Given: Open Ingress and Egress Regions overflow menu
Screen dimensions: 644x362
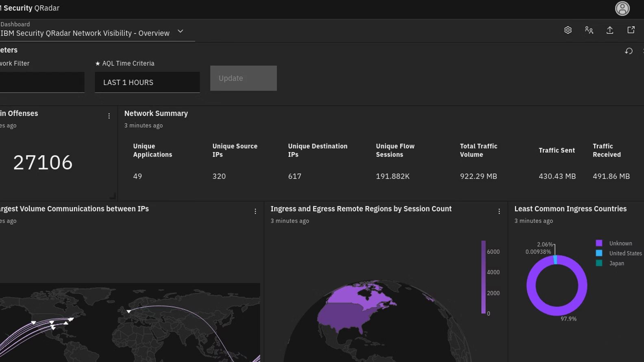Looking at the screenshot, I should pyautogui.click(x=499, y=211).
